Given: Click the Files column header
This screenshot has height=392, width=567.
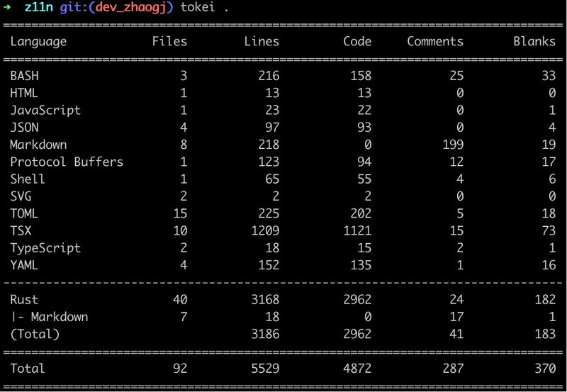Looking at the screenshot, I should (169, 41).
